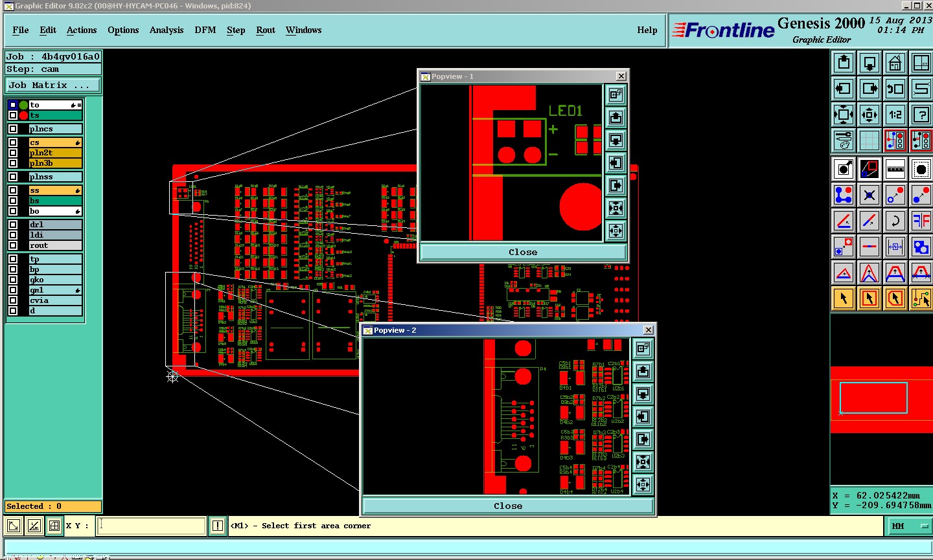Click the exclamation mark icon beside XY field

pyautogui.click(x=218, y=526)
